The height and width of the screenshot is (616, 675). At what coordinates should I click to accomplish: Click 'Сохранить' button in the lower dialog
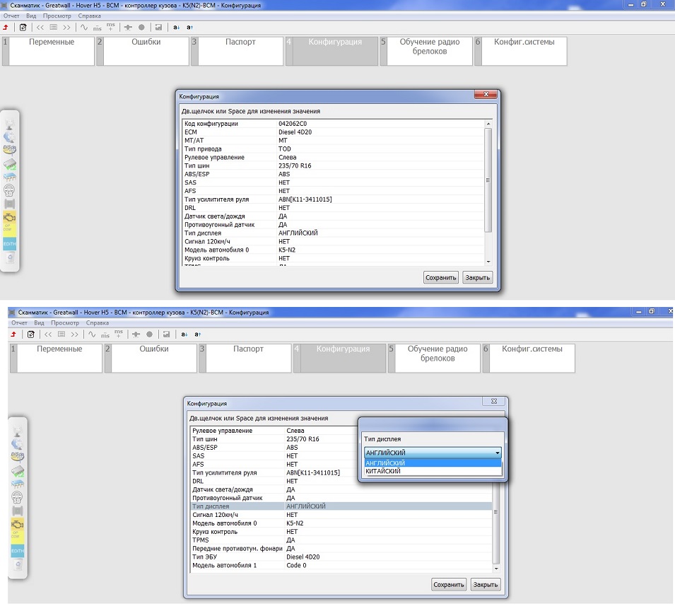(x=449, y=585)
